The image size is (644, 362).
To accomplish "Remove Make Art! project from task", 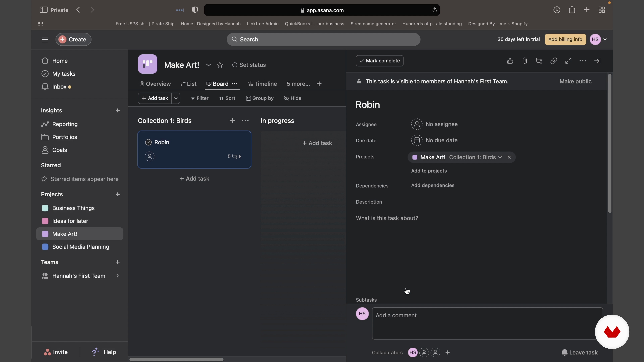I will click(509, 157).
